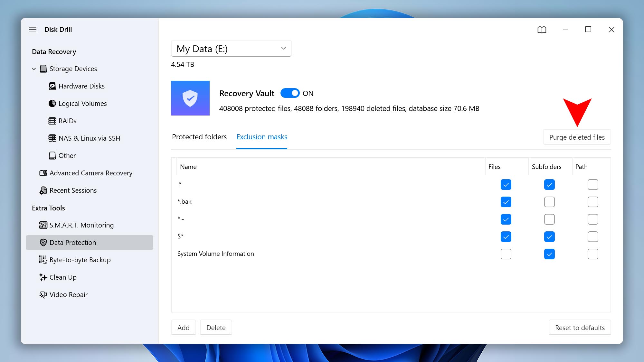Open the help book icon
The image size is (644, 362).
tap(542, 30)
